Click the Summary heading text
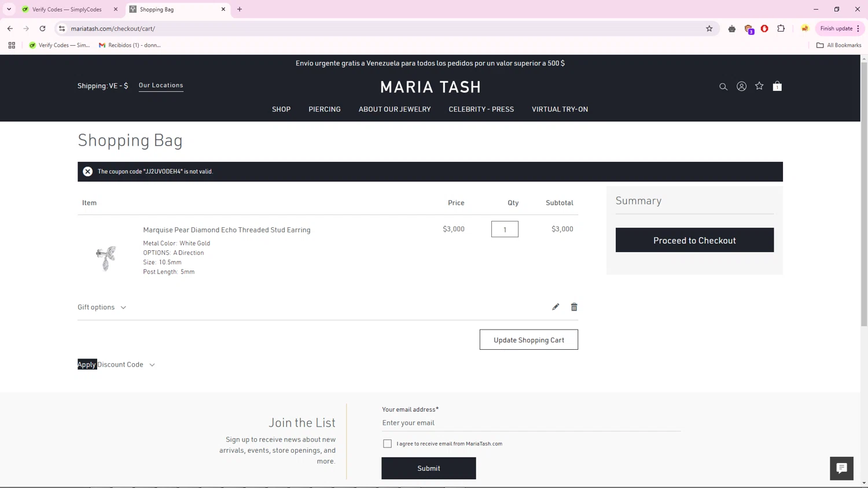The width and height of the screenshot is (868, 488). (638, 201)
